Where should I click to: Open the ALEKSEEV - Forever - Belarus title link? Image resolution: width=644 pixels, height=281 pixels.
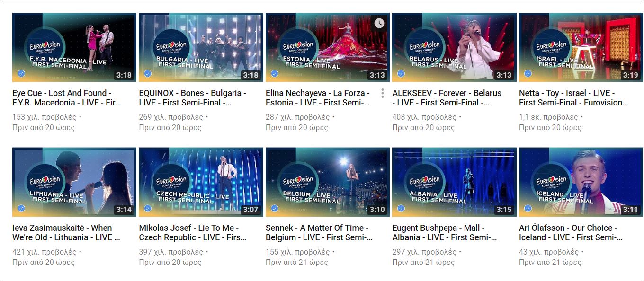(447, 98)
